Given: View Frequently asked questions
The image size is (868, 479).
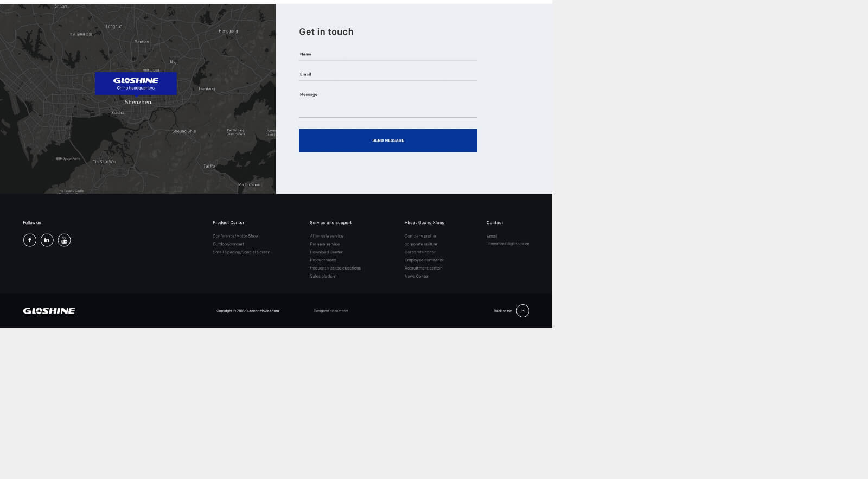Looking at the screenshot, I should (335, 268).
